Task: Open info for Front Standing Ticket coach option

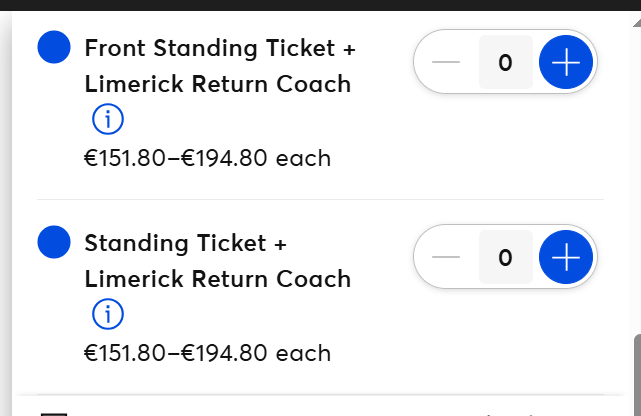Action: tap(108, 119)
